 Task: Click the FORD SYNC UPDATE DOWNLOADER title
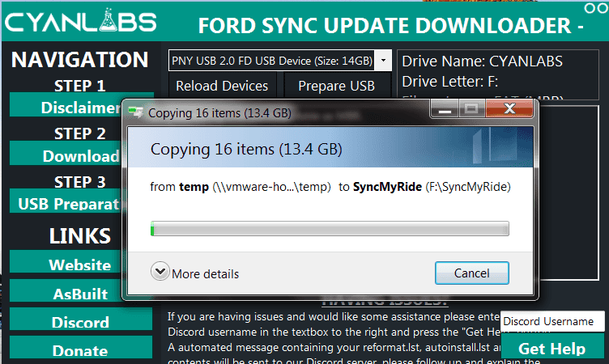(390, 26)
